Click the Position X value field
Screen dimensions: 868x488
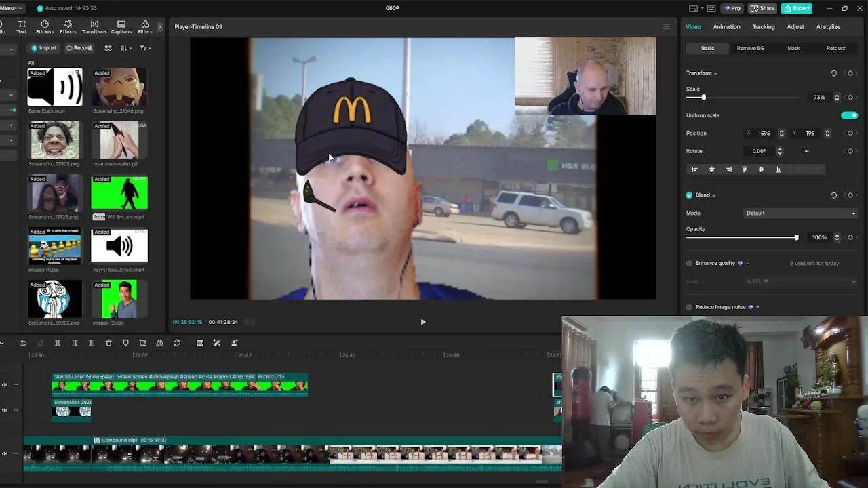click(764, 134)
